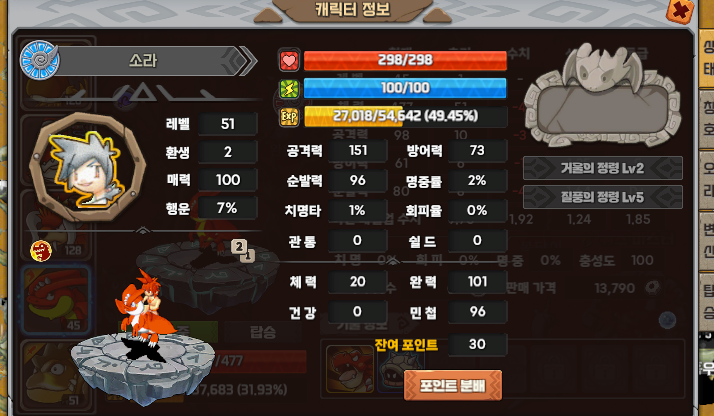Click the red heart HP icon
The width and height of the screenshot is (714, 416).
289,60
